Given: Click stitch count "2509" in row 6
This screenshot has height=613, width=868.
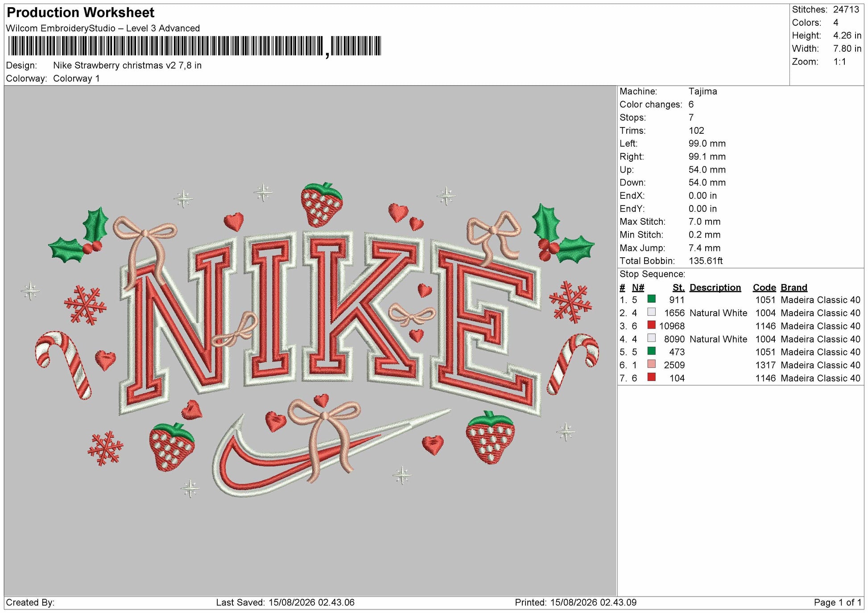Looking at the screenshot, I should click(674, 365).
